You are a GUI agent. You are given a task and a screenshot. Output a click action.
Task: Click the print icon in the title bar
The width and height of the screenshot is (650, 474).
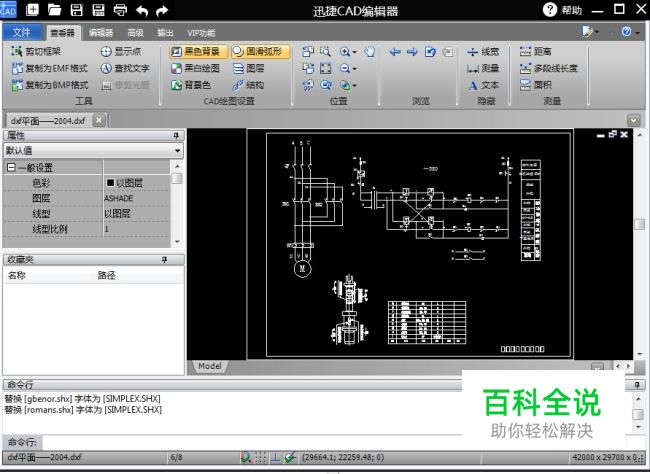(x=120, y=10)
